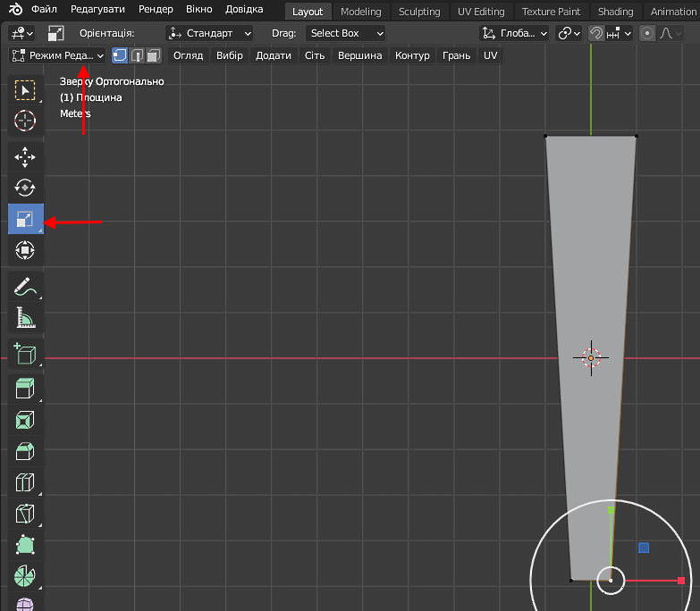Open the Рендер menu
700x611 pixels.
[156, 9]
